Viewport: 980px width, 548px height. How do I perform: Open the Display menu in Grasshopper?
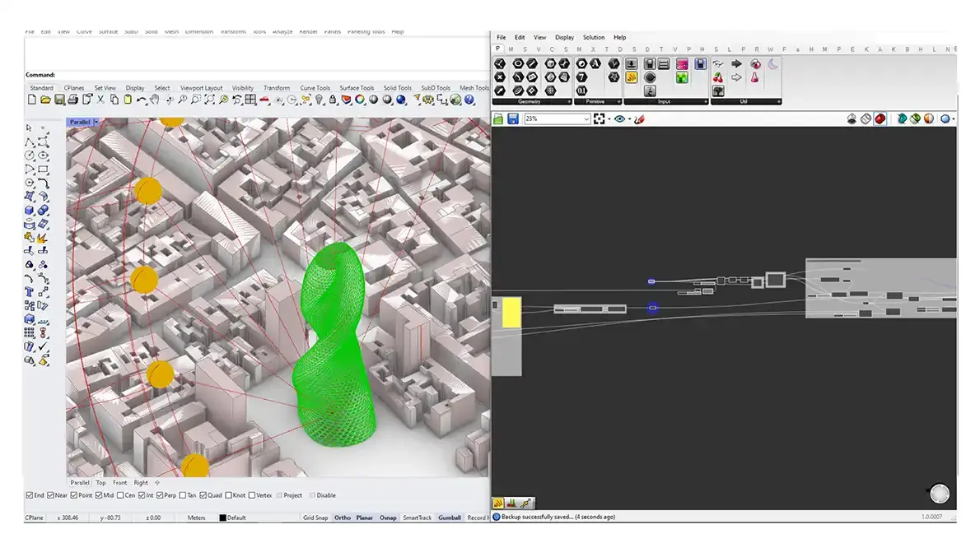564,38
